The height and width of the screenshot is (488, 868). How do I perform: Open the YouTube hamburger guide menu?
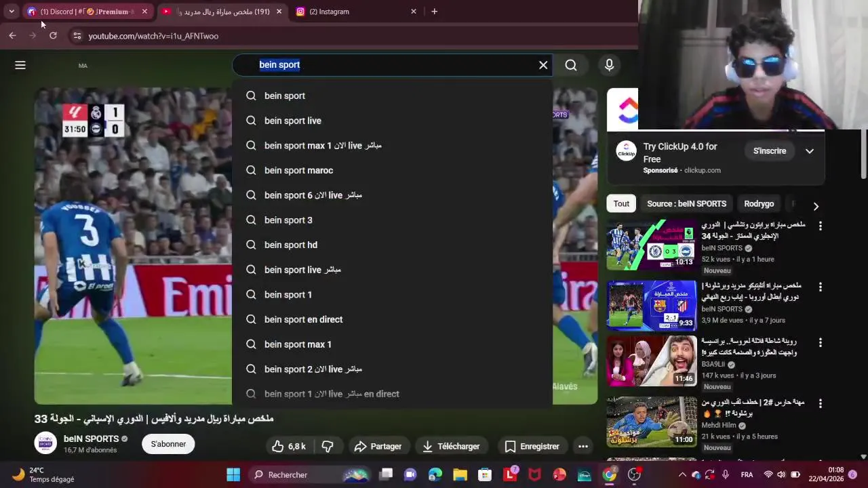pyautogui.click(x=20, y=65)
